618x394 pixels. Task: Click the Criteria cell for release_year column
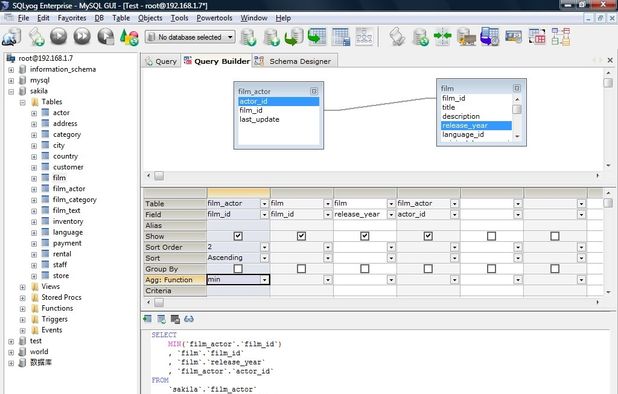[x=365, y=291]
